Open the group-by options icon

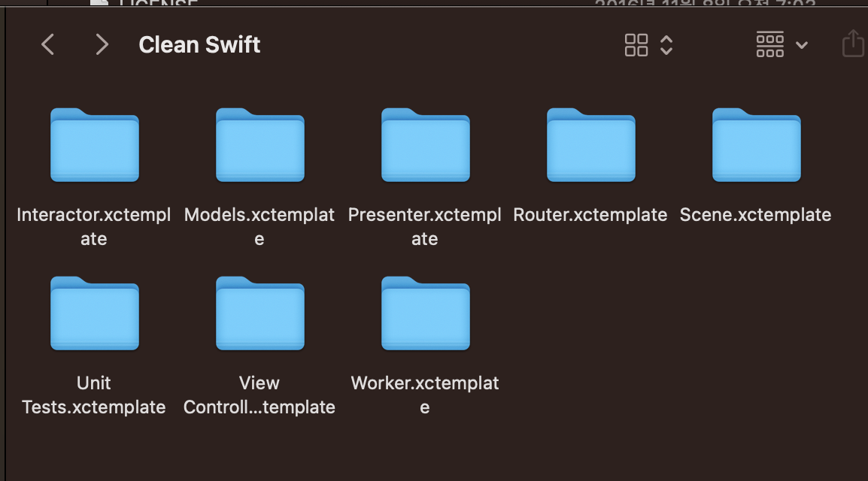(x=770, y=44)
